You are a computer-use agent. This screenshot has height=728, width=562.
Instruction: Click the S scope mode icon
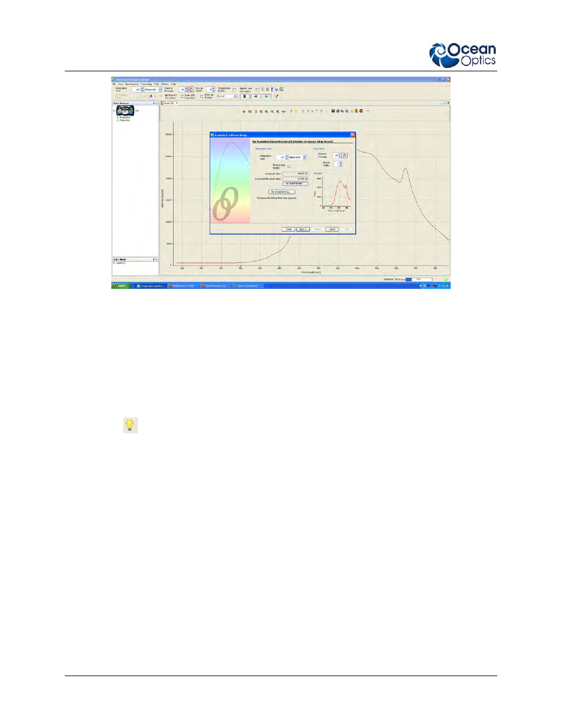(x=303, y=111)
